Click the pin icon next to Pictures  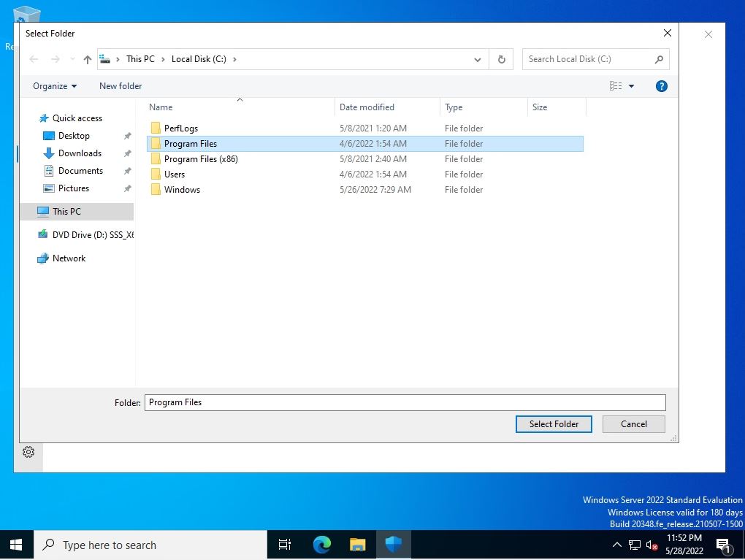pos(127,188)
